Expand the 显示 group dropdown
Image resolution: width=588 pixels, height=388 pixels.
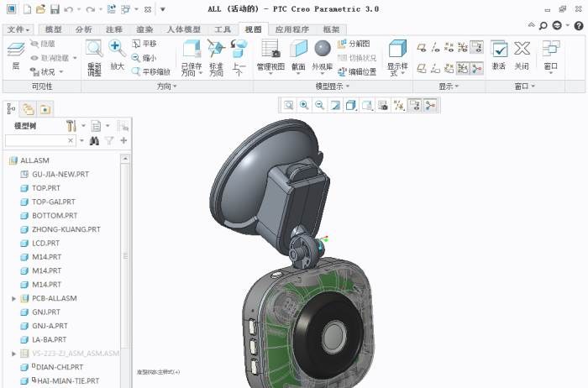(449, 87)
